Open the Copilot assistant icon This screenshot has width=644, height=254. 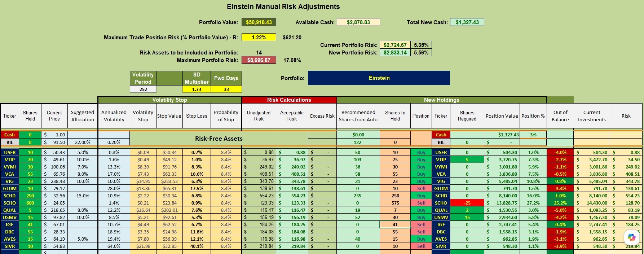click(631, 237)
